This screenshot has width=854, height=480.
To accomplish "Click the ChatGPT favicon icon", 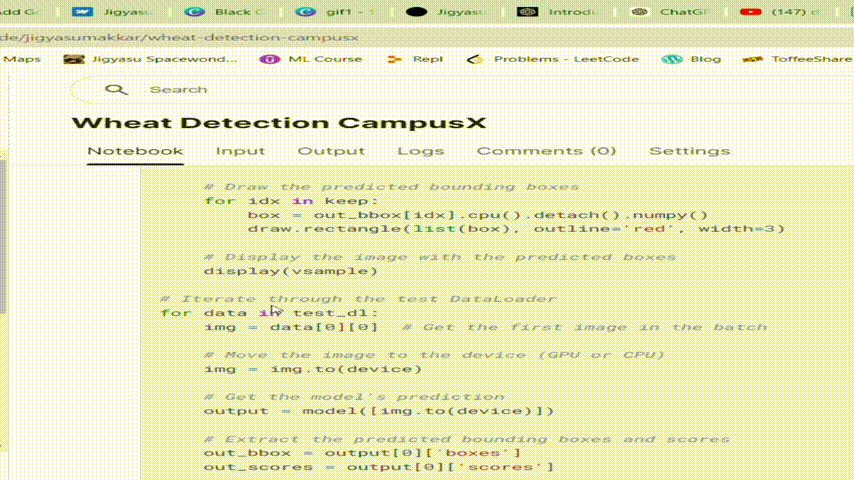I will (639, 11).
